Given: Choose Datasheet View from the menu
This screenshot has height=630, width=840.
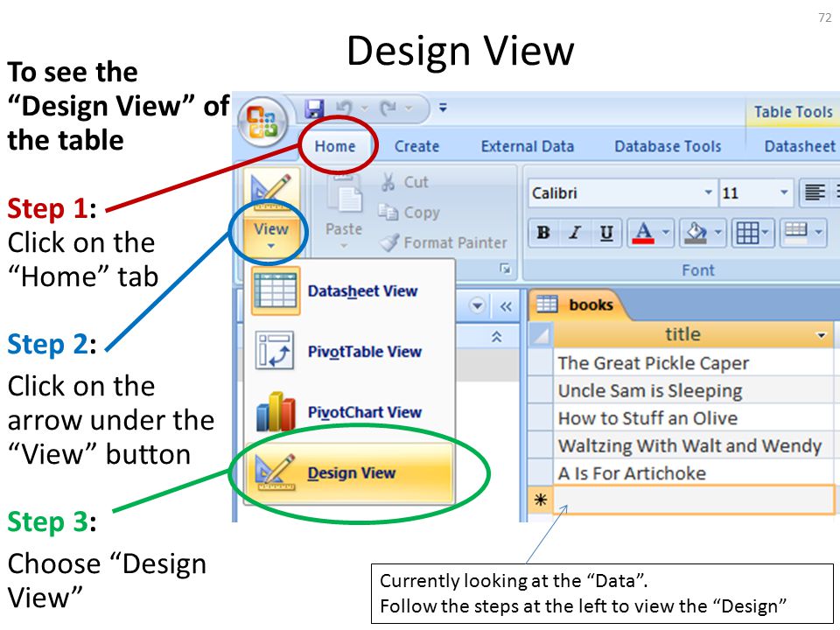Looking at the screenshot, I should pyautogui.click(x=350, y=291).
